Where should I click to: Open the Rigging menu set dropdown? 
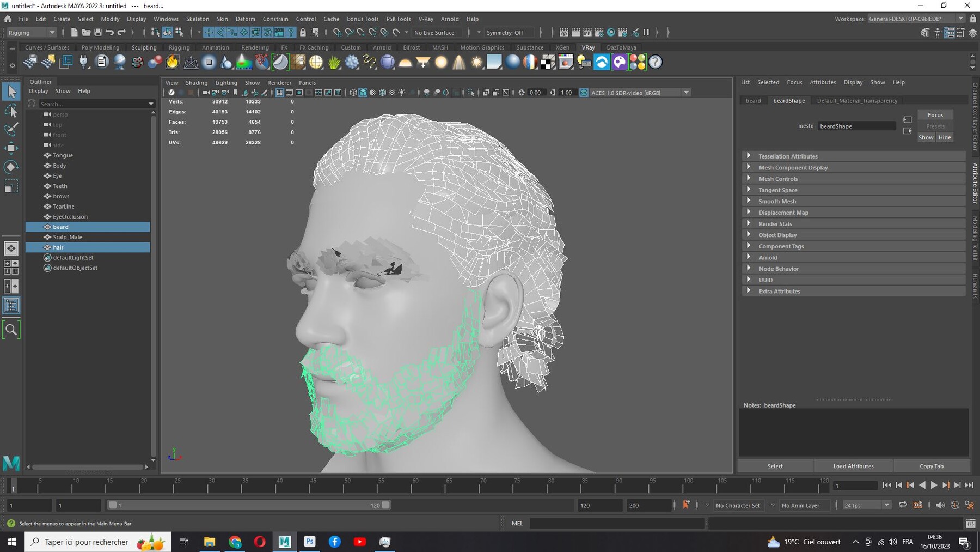click(x=31, y=33)
